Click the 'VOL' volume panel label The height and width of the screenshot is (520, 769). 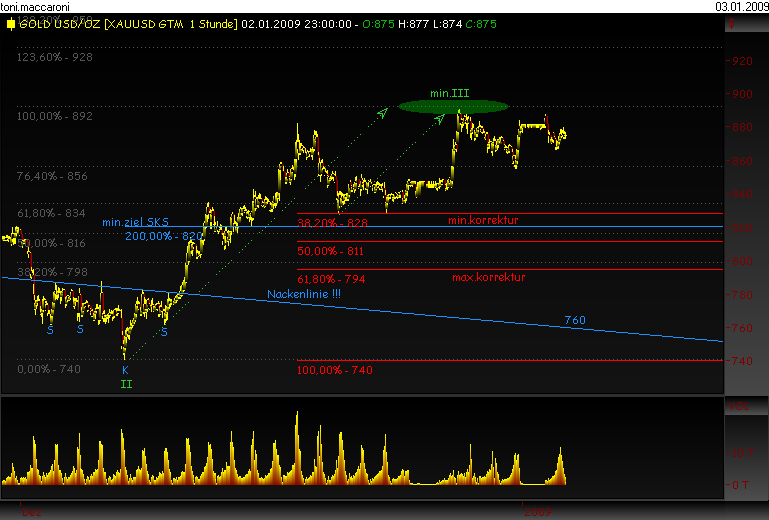(739, 406)
